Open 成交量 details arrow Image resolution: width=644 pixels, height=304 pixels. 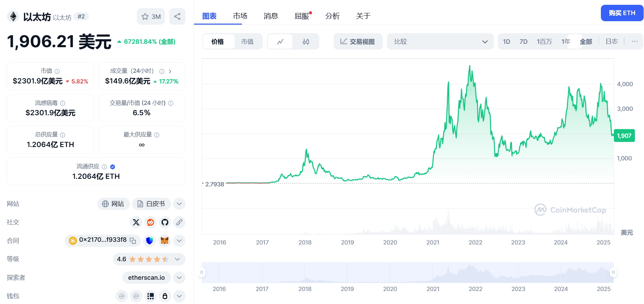170,71
